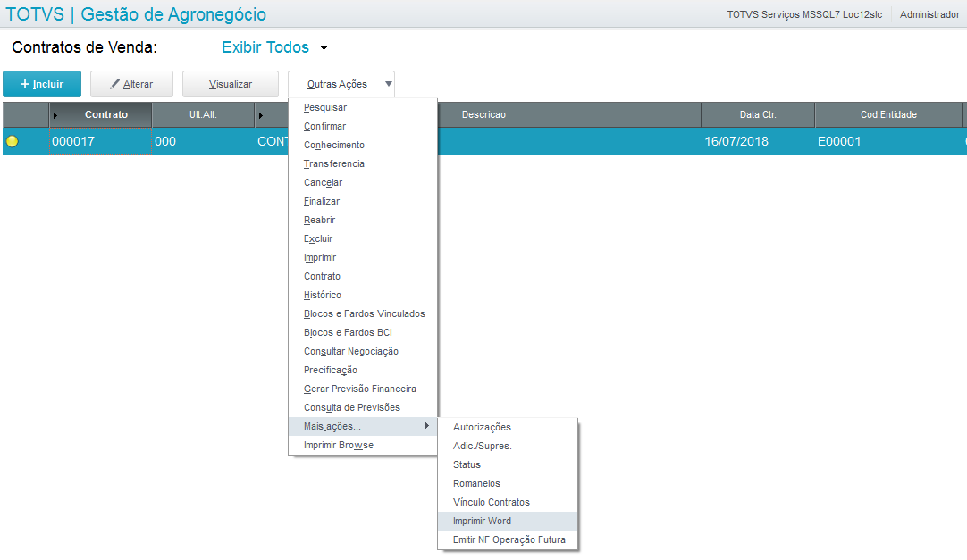The height and width of the screenshot is (560, 967).
Task: Click the Data Ctr. column header
Action: tap(758, 115)
